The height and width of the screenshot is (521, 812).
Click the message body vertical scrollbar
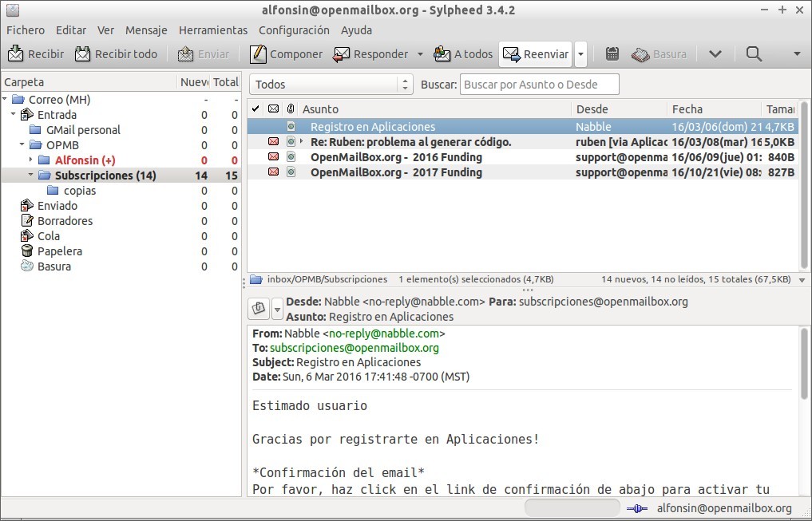pos(804,364)
